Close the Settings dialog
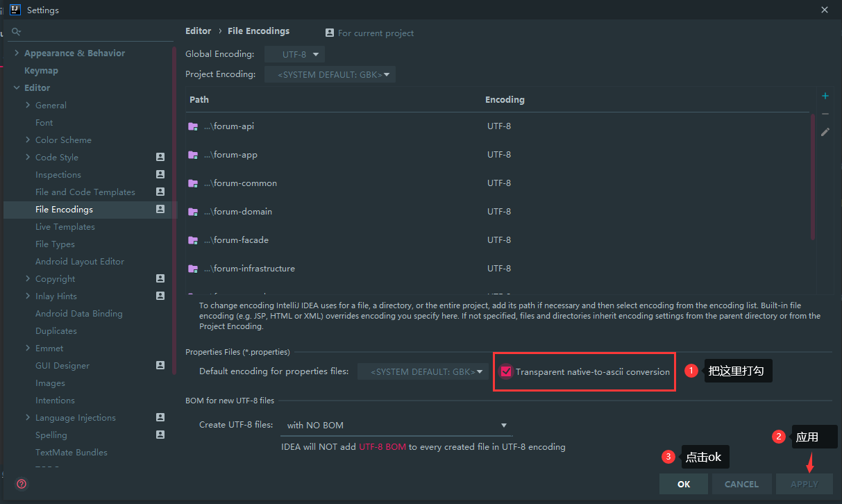The image size is (842, 504). 825,10
